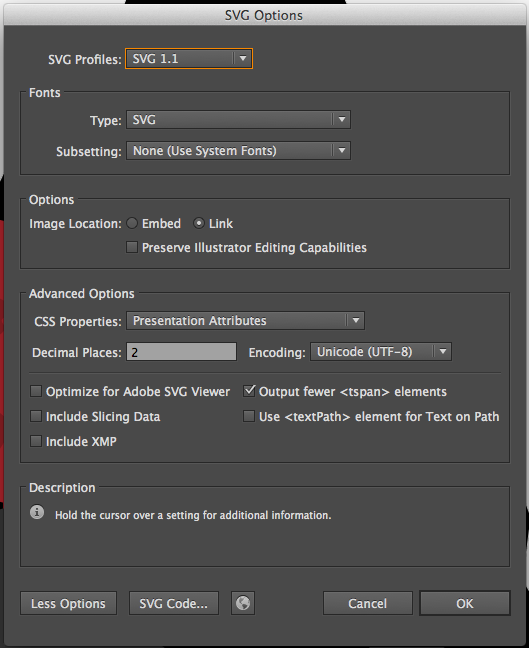The height and width of the screenshot is (648, 529).
Task: Click the 'CSS Properties:' label
Action: pyautogui.click(x=78, y=321)
